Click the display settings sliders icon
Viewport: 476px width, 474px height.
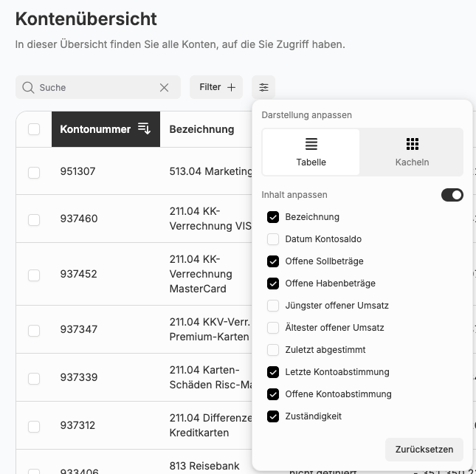(263, 87)
